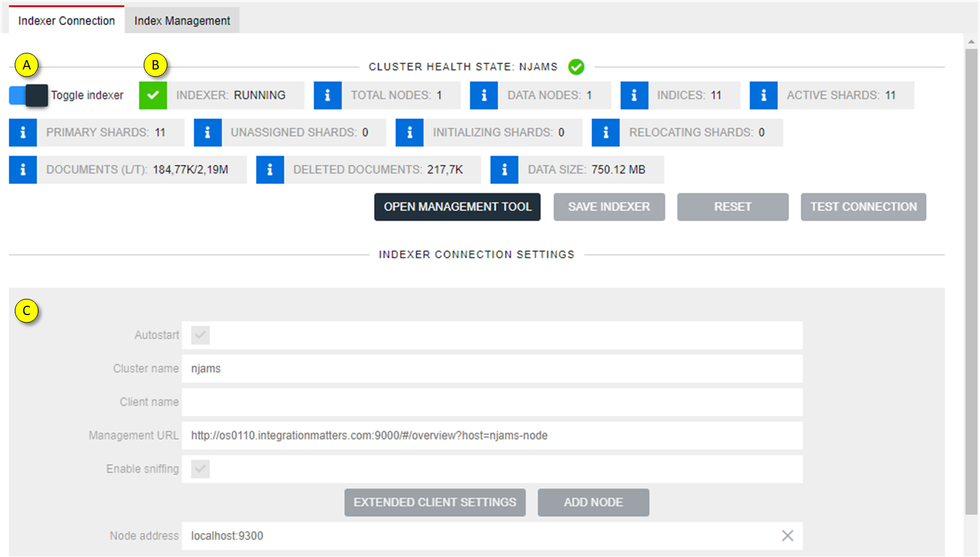
Task: Switch to the Index Management tab
Action: point(182,20)
